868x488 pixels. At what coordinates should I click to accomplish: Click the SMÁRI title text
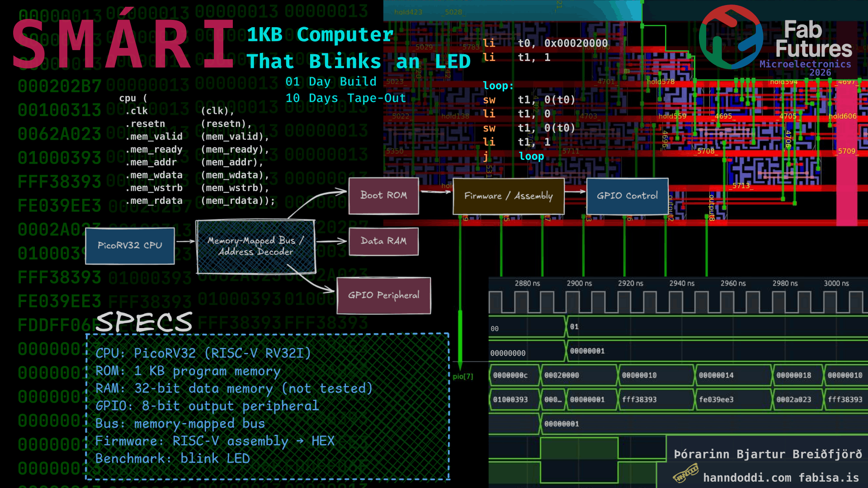123,44
